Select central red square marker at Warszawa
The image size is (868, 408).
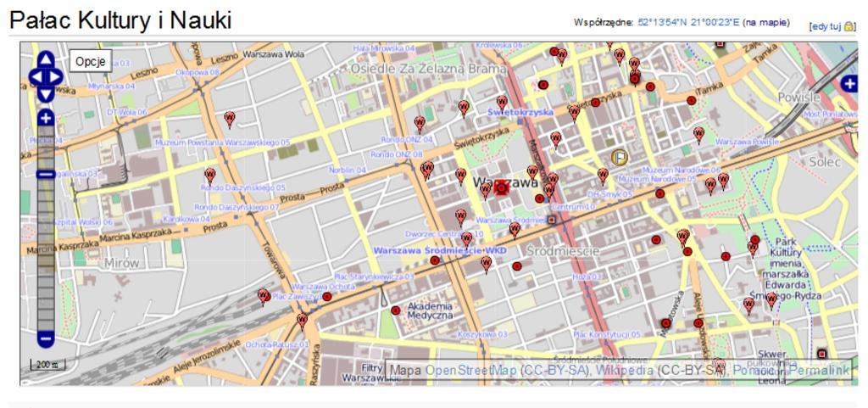[502, 188]
